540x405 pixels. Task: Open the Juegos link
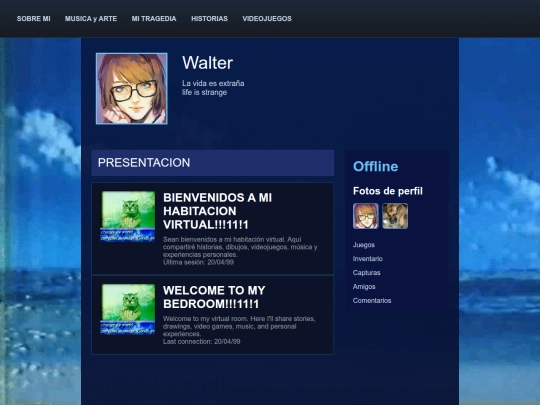(x=364, y=245)
